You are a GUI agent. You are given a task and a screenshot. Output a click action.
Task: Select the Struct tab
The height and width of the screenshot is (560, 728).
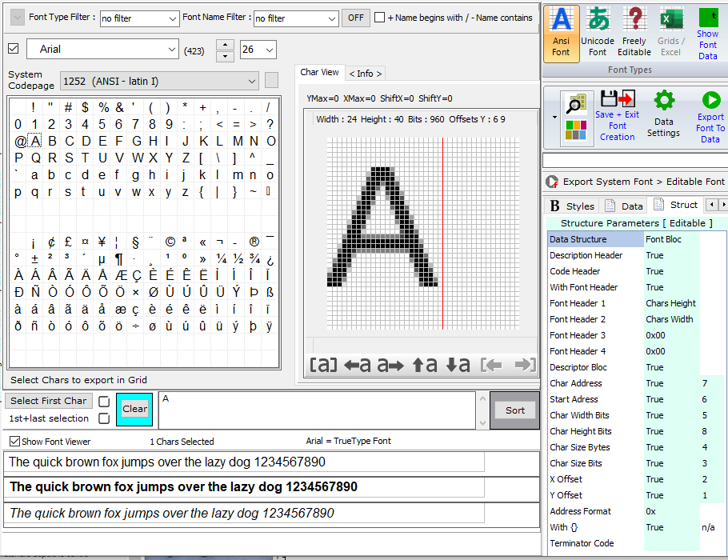point(676,205)
